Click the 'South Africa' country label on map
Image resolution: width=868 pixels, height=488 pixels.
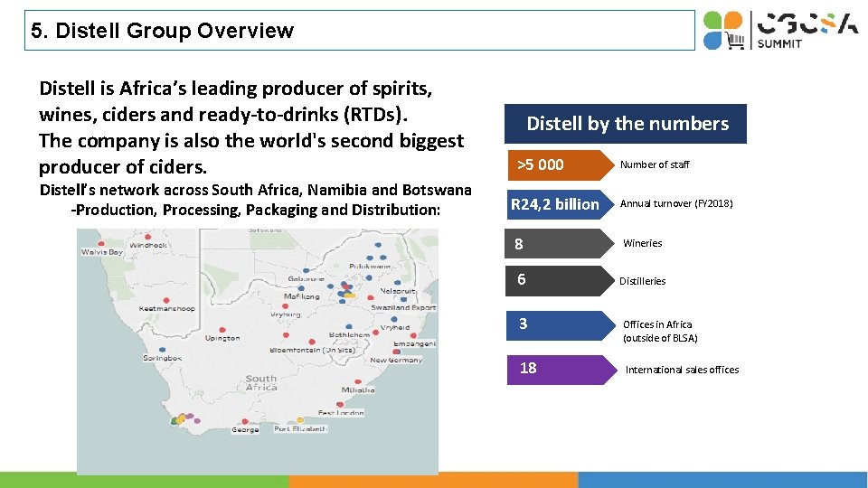tap(261, 383)
